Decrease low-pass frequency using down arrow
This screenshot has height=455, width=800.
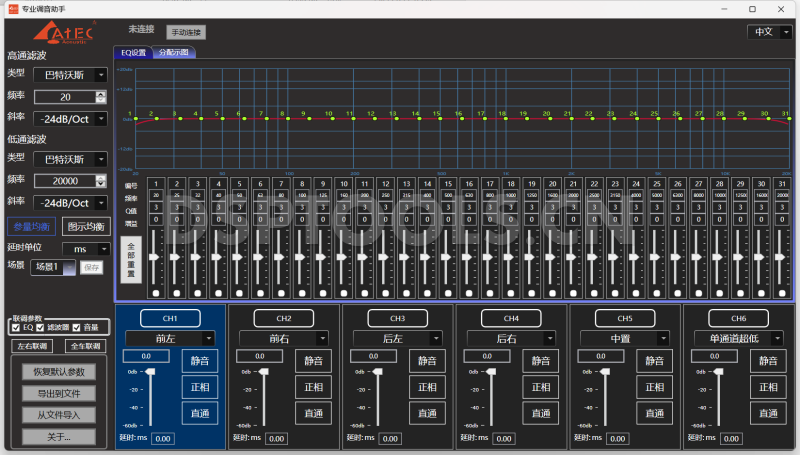tap(100, 185)
